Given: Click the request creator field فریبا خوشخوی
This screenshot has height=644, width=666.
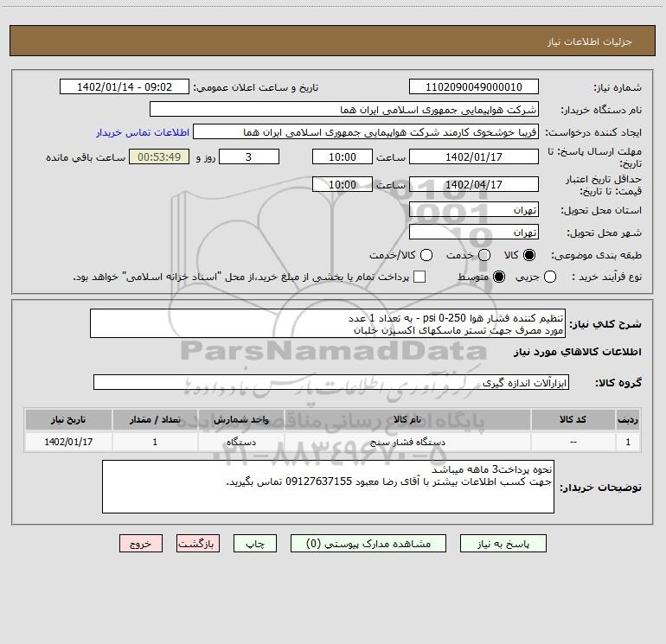Looking at the screenshot, I should click(366, 132).
